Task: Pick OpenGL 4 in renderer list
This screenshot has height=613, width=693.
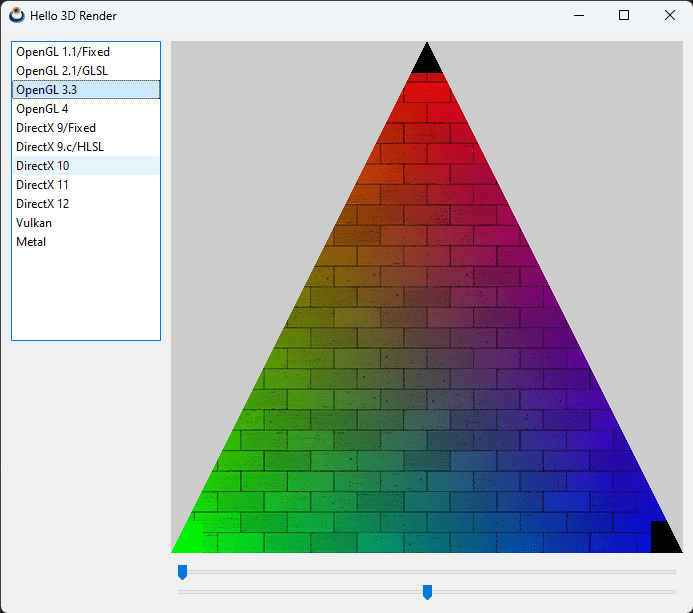Action: [42, 109]
